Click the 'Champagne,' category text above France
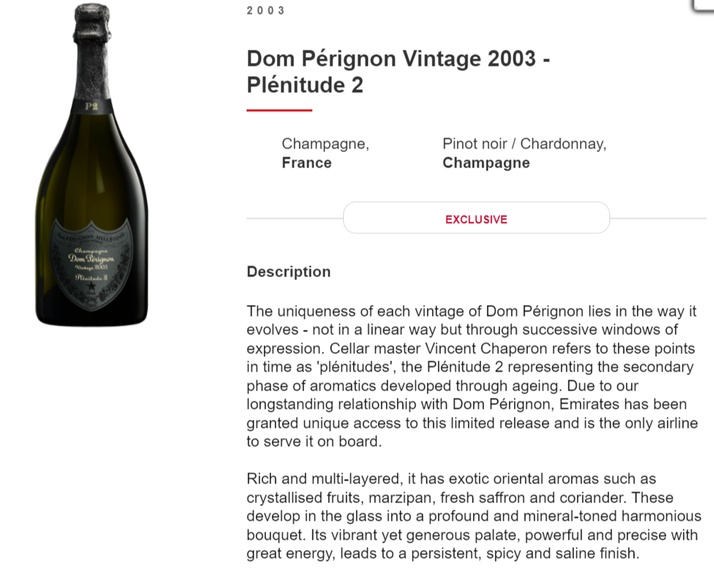This screenshot has width=714, height=588. tap(325, 144)
